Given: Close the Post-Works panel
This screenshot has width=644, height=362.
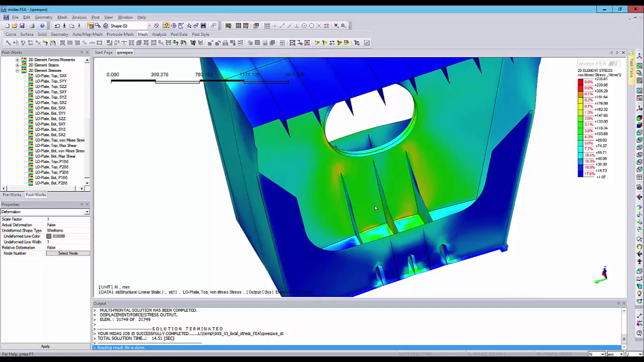Looking at the screenshot, I should (87, 52).
